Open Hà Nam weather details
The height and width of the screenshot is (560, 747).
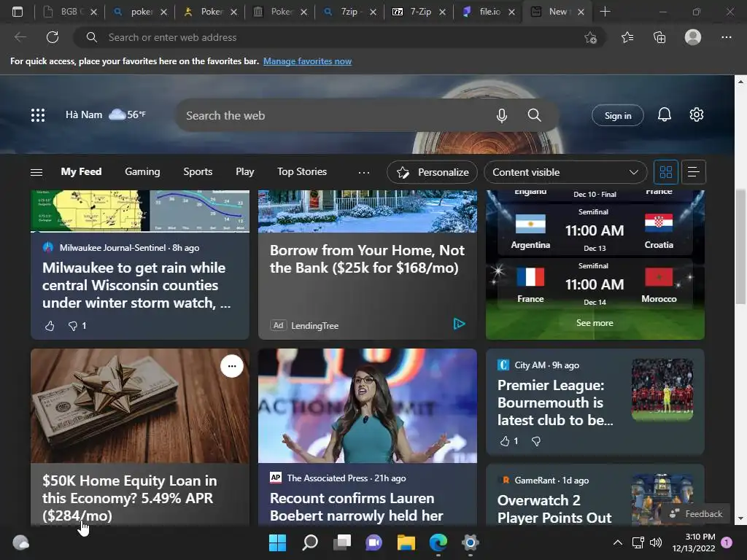105,114
